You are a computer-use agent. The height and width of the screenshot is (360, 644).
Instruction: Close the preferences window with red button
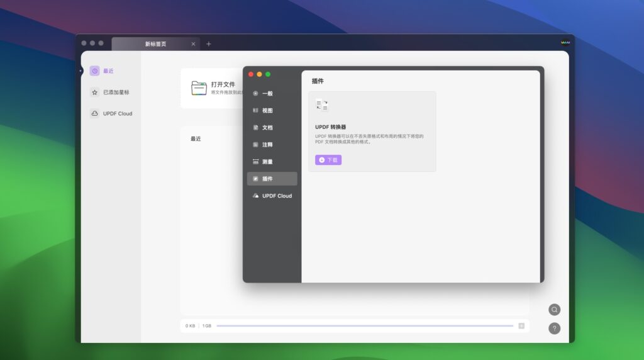(251, 74)
